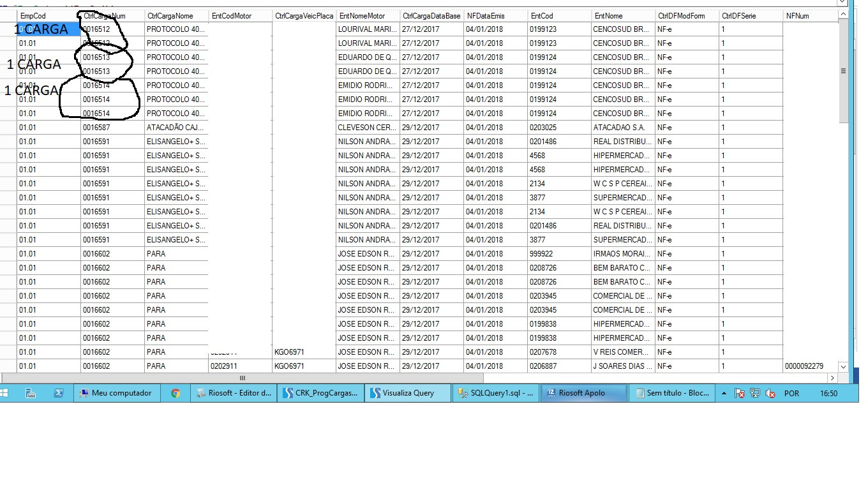This screenshot has height=490, width=868.
Task: Sort grid by EmpCod column header
Action: (x=49, y=16)
